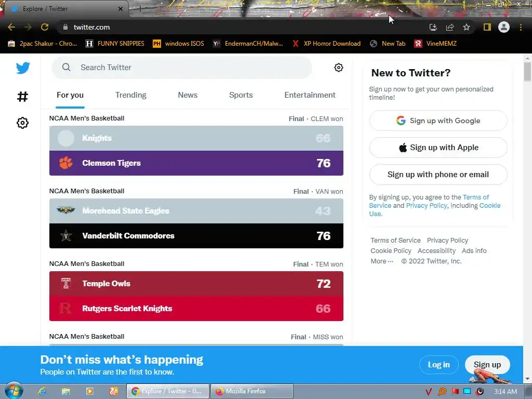Click Sign up with phone or email
532x399 pixels.
pos(438,175)
